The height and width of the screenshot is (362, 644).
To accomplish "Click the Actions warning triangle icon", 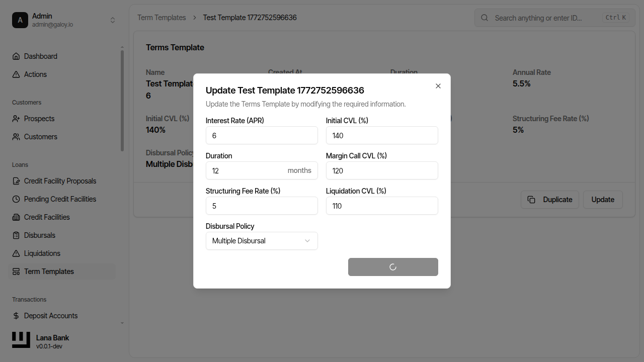I will pyautogui.click(x=16, y=74).
